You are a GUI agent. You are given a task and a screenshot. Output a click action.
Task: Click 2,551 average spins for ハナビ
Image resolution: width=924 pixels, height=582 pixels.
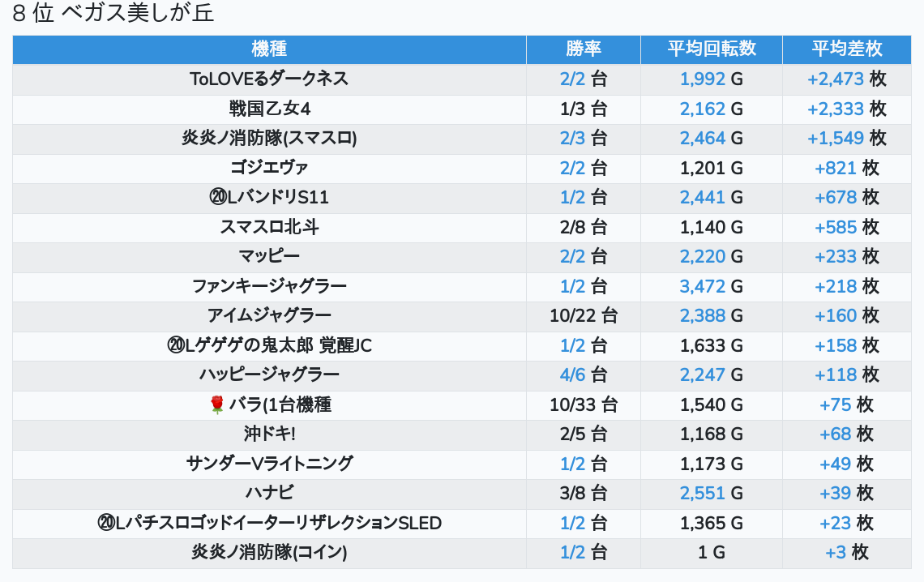tap(703, 493)
